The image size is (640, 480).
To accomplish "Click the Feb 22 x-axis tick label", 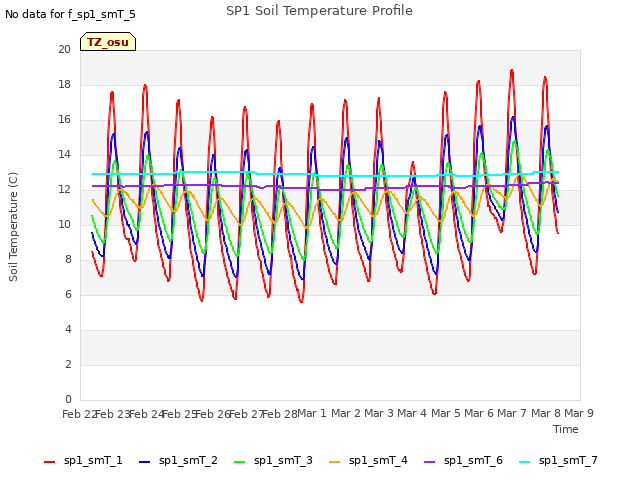I will (80, 414).
